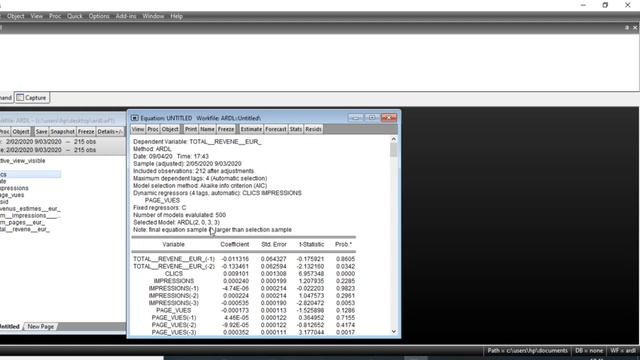
Task: Click the Stats button
Action: point(296,129)
